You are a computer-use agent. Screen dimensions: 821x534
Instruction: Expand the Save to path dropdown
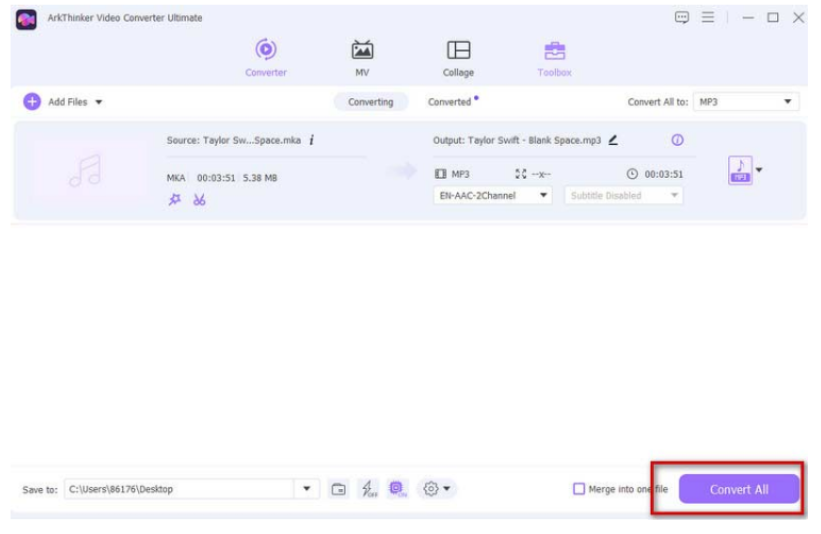(307, 489)
